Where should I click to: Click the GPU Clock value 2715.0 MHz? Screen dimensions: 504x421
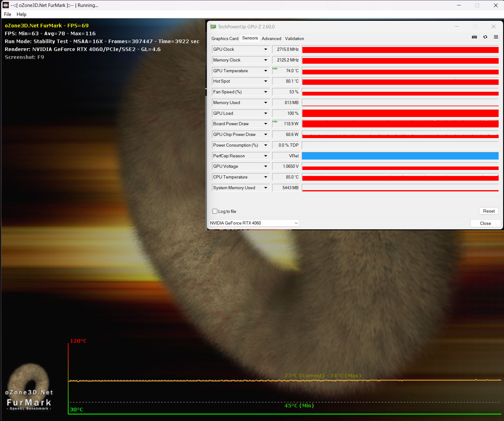pyautogui.click(x=286, y=50)
